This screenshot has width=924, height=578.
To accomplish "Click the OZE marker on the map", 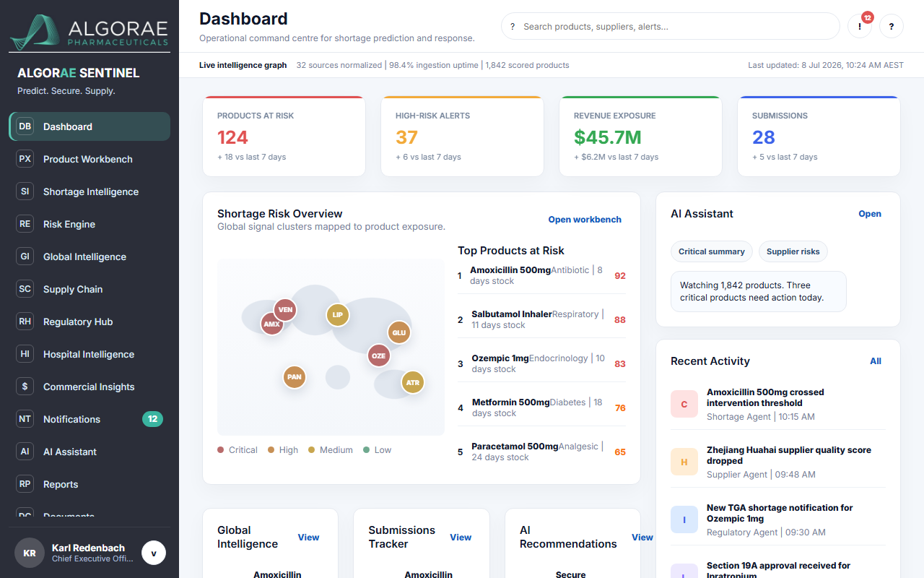I will pyautogui.click(x=378, y=355).
